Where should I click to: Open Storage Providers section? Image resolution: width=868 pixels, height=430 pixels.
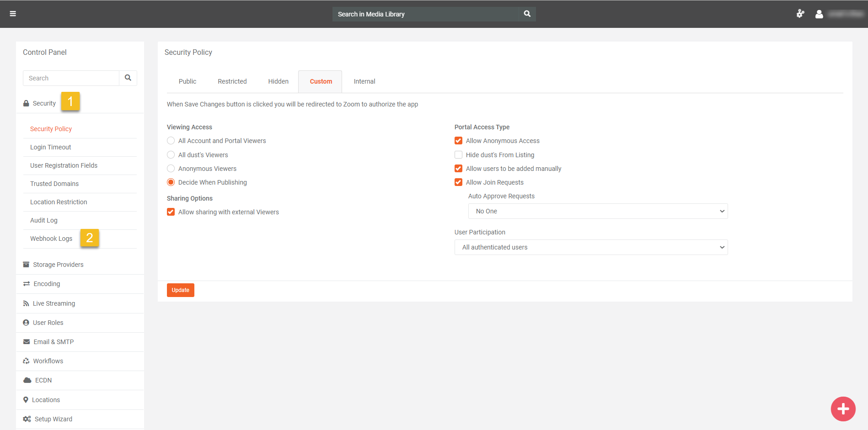click(x=58, y=265)
